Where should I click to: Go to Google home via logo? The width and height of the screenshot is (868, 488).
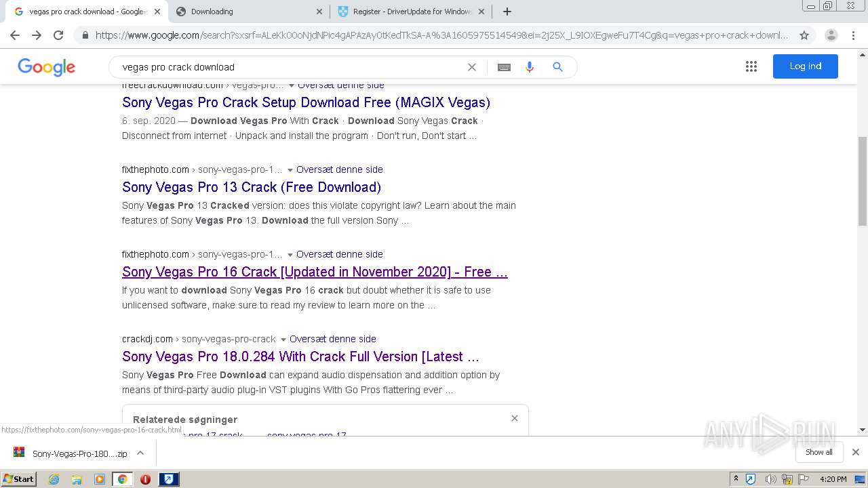click(47, 67)
